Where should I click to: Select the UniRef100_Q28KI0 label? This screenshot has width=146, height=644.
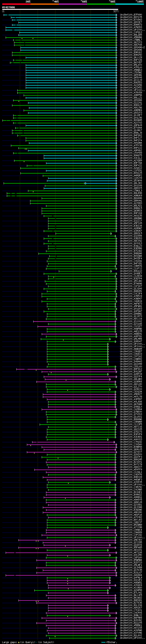click(x=131, y=389)
